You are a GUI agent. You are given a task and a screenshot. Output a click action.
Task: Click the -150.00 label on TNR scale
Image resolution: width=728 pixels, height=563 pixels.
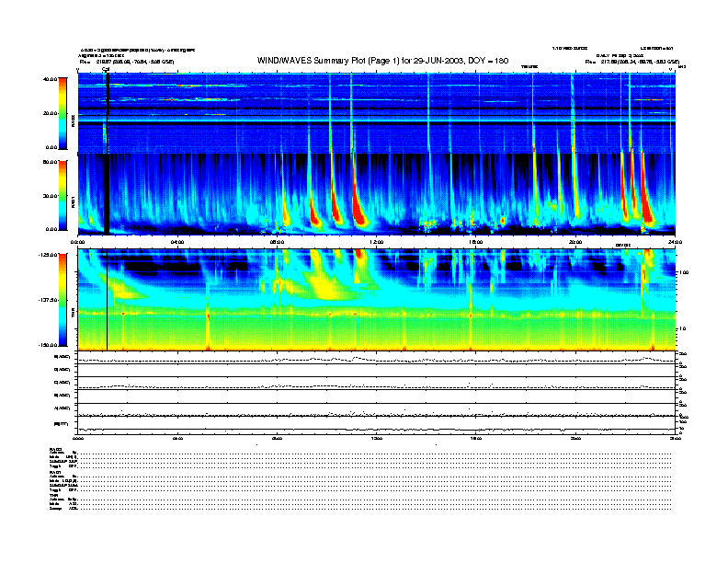click(x=48, y=345)
